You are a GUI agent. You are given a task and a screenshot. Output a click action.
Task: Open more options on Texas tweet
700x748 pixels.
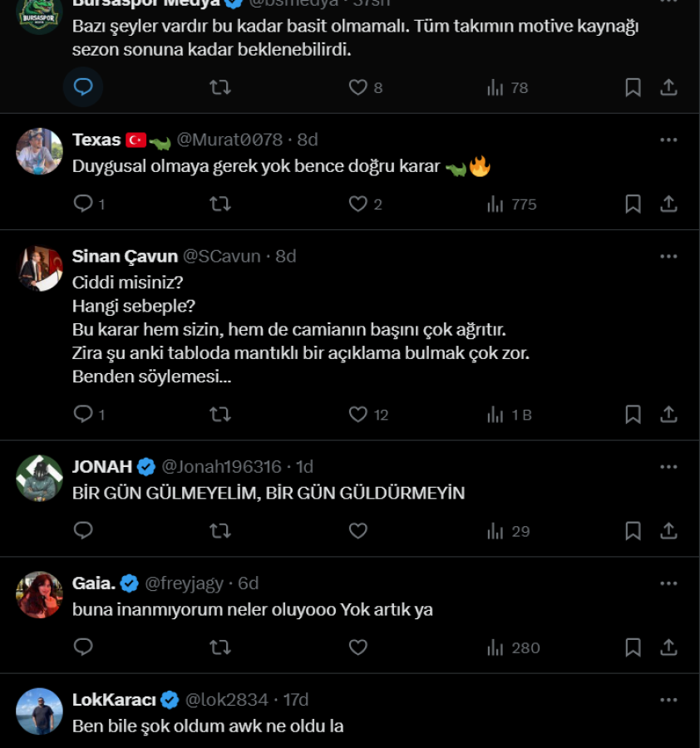tap(668, 140)
